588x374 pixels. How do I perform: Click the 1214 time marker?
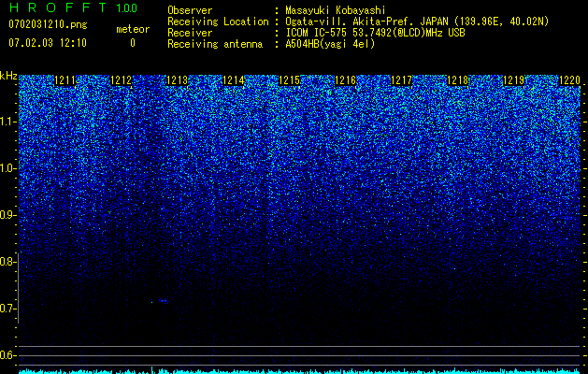click(x=234, y=80)
